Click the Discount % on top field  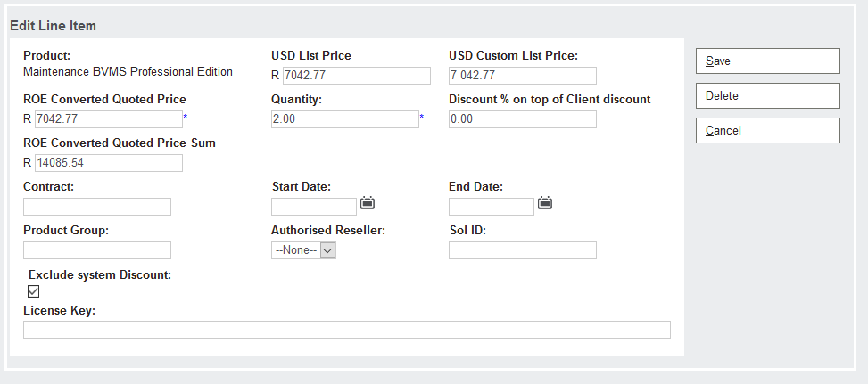click(522, 119)
